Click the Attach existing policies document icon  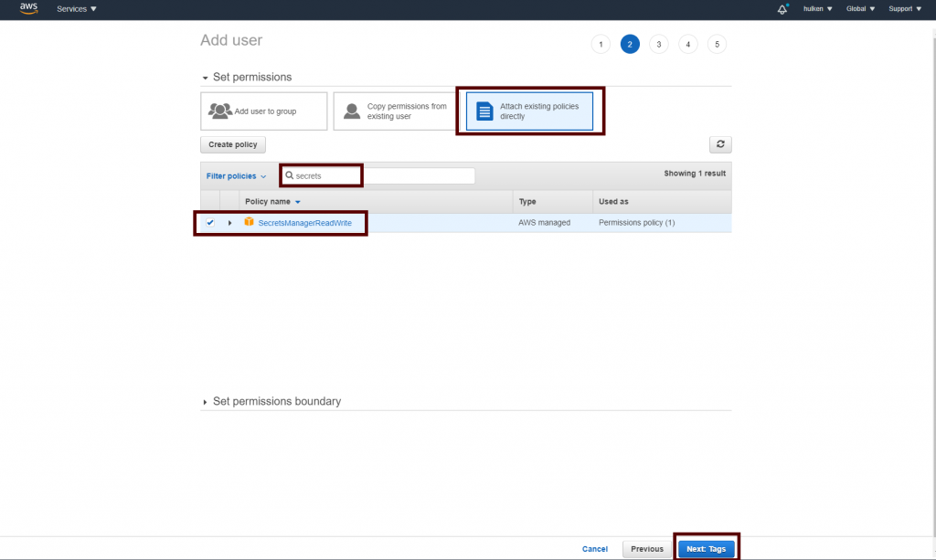(484, 111)
